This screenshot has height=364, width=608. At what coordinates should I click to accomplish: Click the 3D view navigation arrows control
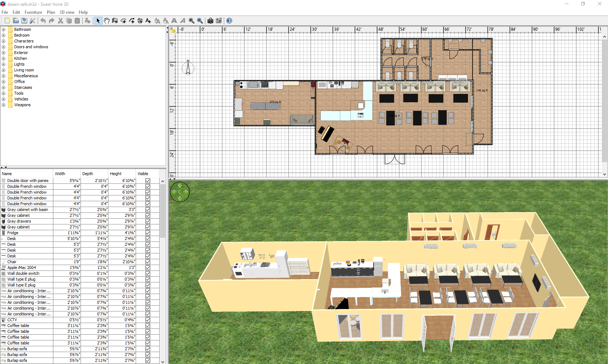click(x=180, y=192)
